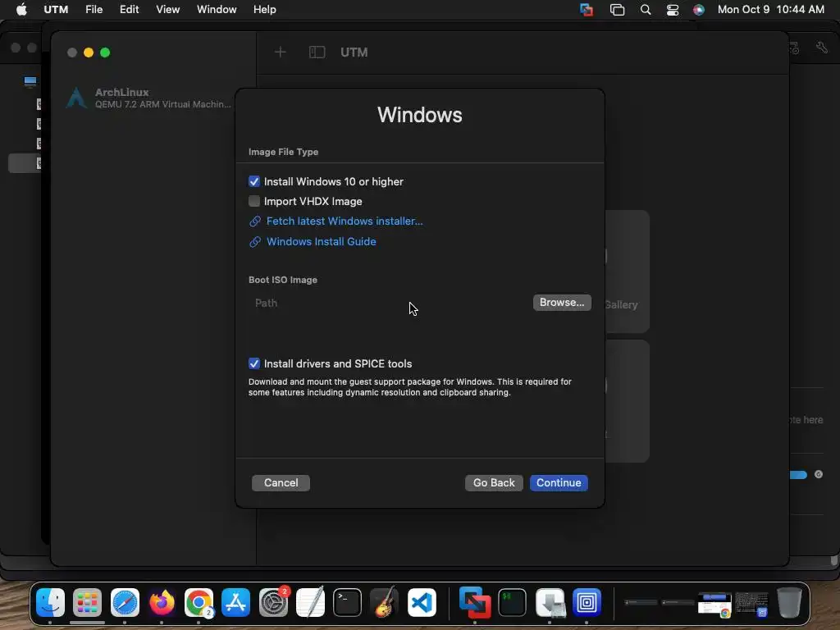
Task: Activate Siri from the menu bar
Action: (699, 10)
